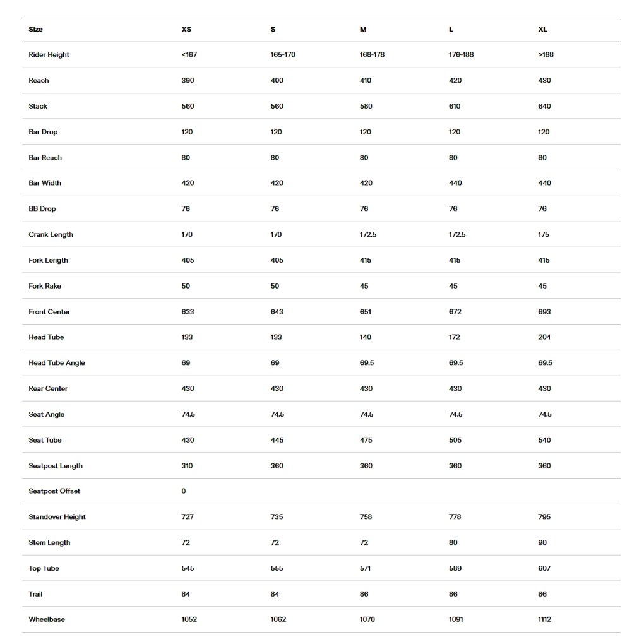Click the Head Tube Angle row label
Screen dimensions: 644x644
pyautogui.click(x=57, y=363)
